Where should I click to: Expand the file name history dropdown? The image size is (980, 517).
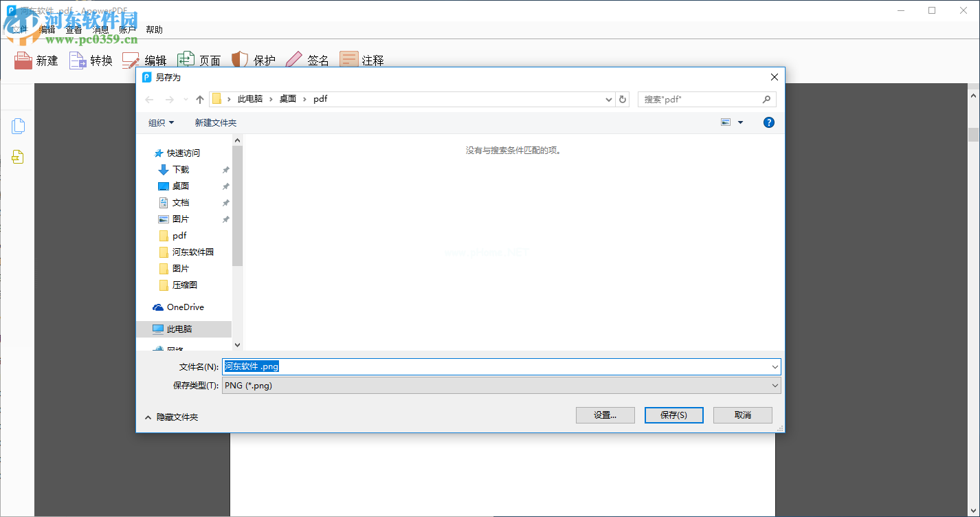(775, 366)
